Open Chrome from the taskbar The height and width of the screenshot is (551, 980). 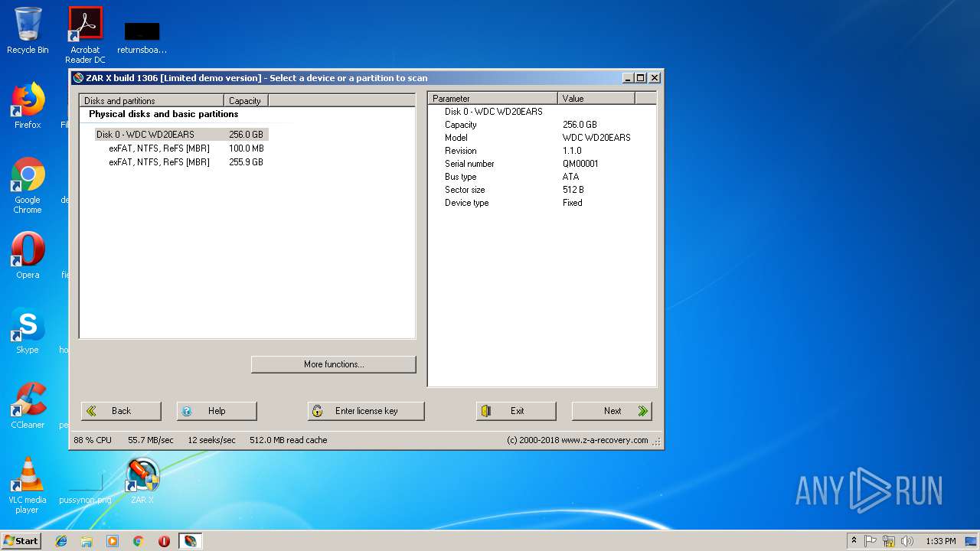click(139, 541)
